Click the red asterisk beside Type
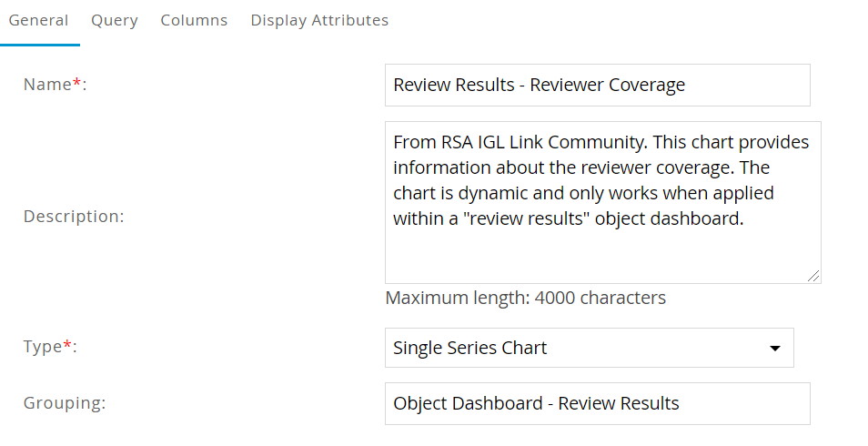The image size is (868, 446). 66,345
